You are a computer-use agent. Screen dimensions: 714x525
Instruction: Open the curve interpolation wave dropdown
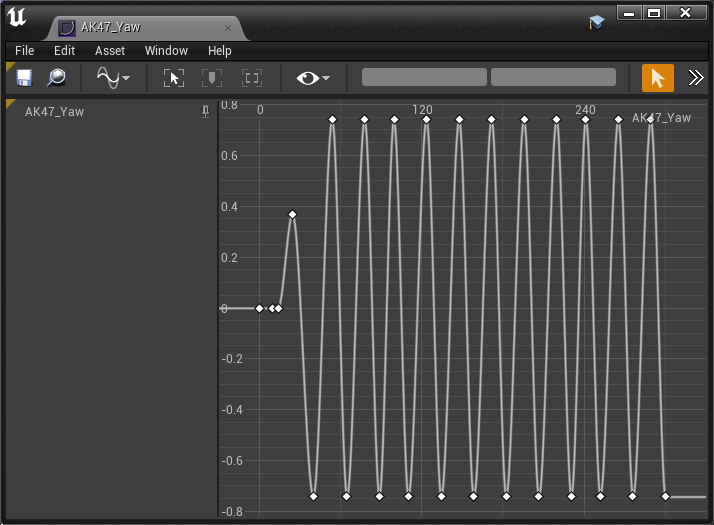click(x=113, y=78)
